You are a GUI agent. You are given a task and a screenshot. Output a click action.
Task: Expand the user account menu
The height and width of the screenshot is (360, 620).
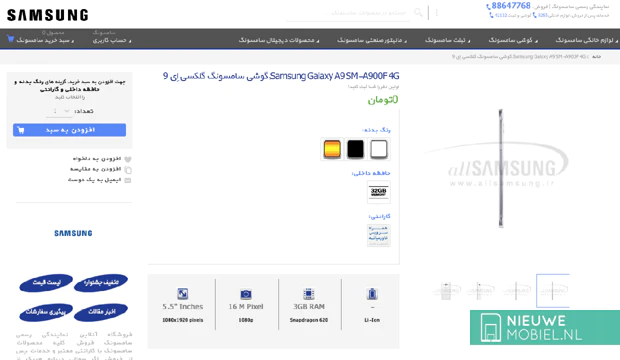(x=112, y=40)
